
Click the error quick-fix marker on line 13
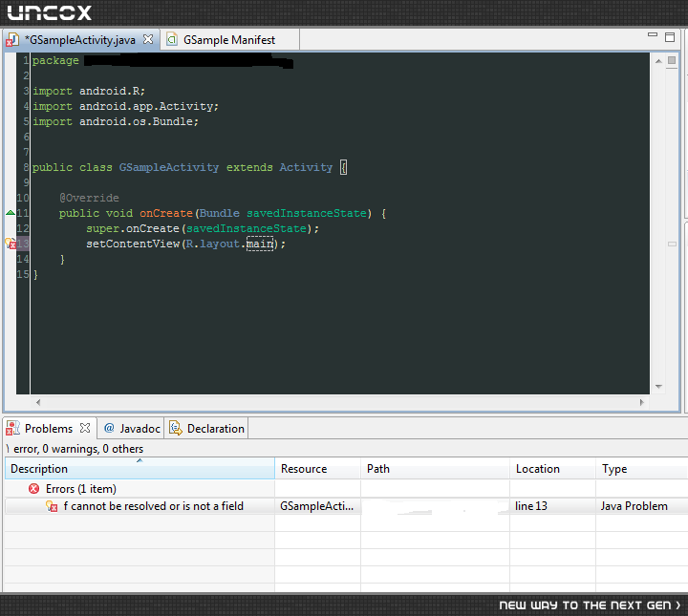(x=11, y=244)
